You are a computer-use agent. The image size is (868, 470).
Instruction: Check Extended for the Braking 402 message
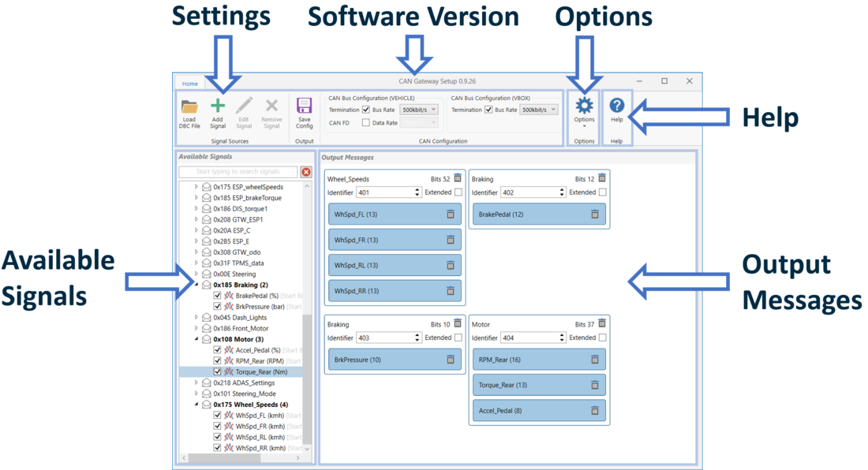602,192
